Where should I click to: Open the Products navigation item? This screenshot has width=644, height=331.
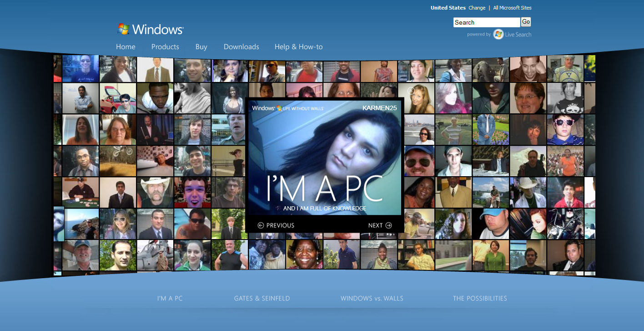[x=165, y=46]
